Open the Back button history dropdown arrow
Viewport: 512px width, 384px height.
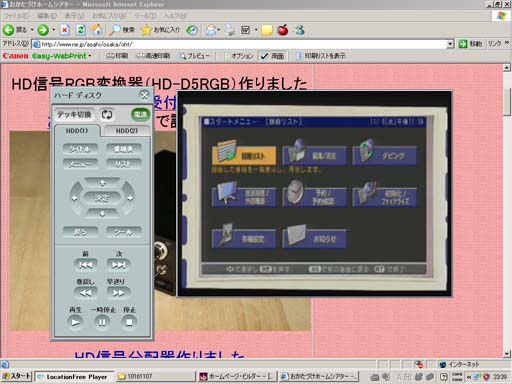[x=32, y=30]
